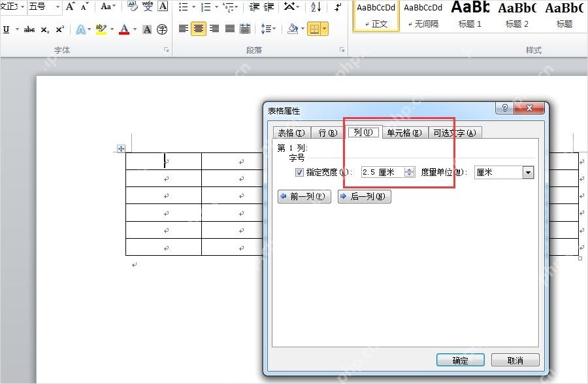
Task: Click the 2.5 厘米 width field
Action: point(383,172)
